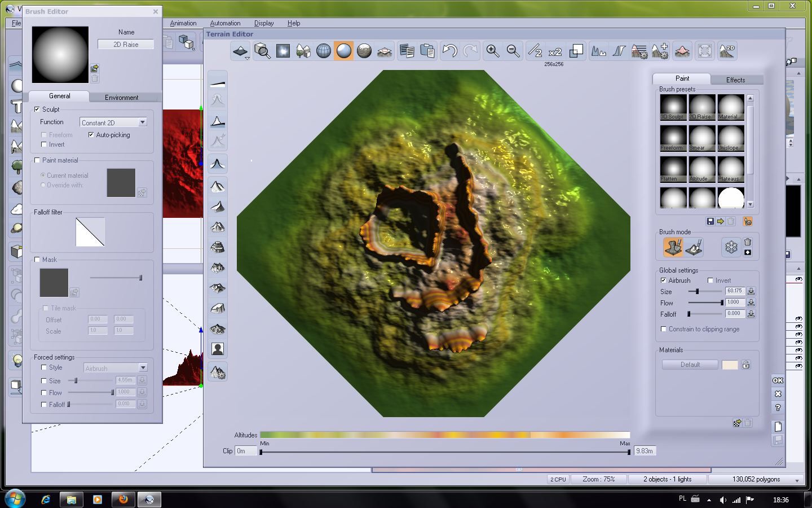Switch to the Effects tab
The height and width of the screenshot is (508, 812).
735,80
